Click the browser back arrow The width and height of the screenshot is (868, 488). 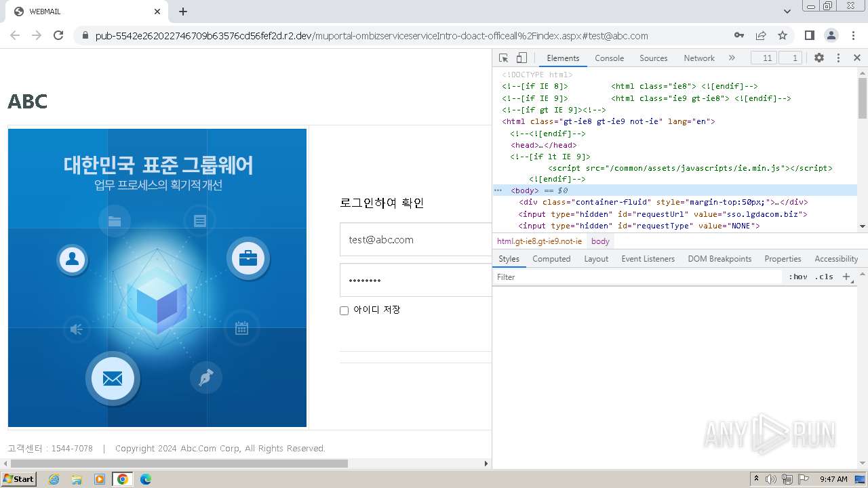click(x=15, y=35)
